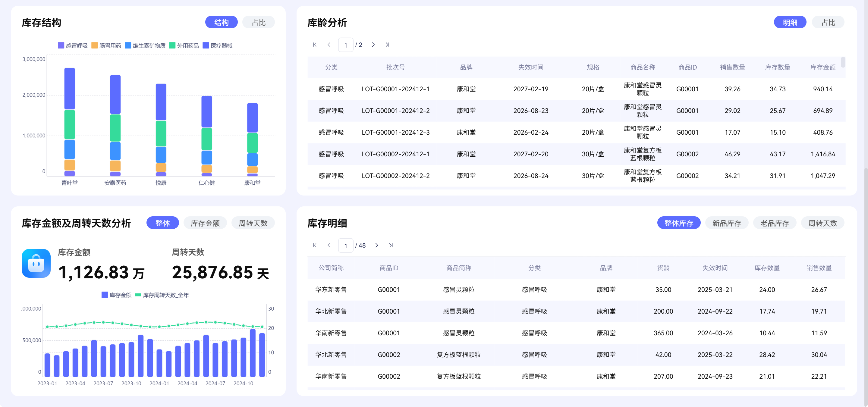Select 周转天数 tab in turnover analysis panel
The image size is (868, 407).
coord(253,223)
